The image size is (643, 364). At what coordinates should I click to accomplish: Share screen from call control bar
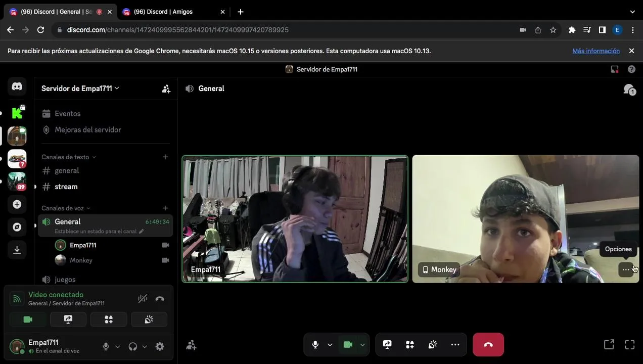pos(387,345)
